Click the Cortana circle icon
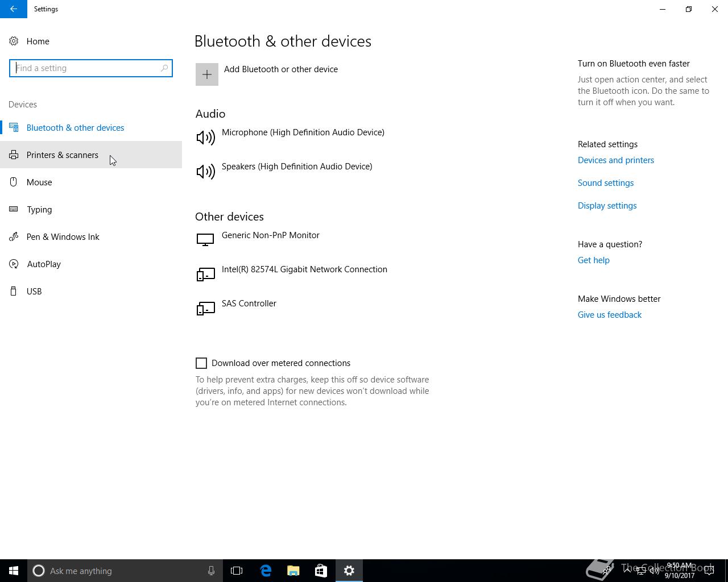Viewport: 728px width, 582px height. click(39, 571)
